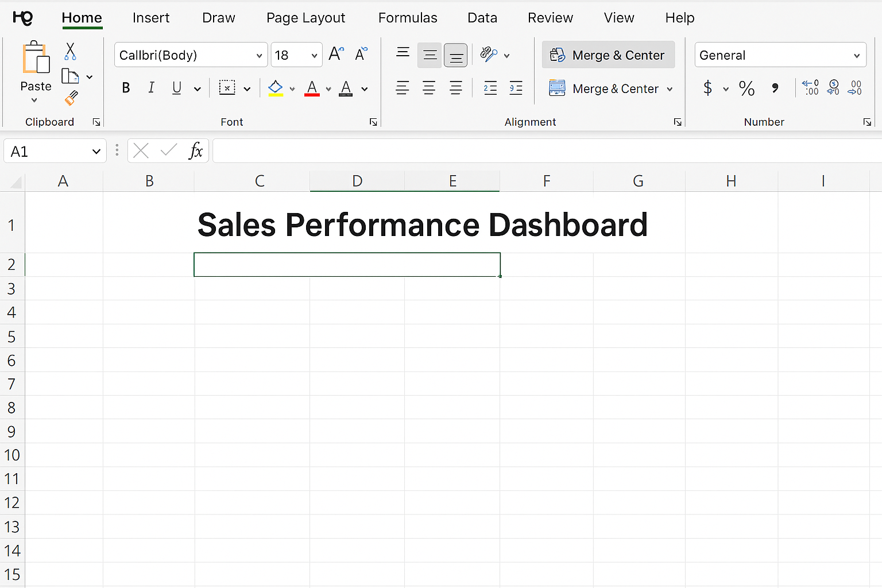The height and width of the screenshot is (588, 882).
Task: Apply the red font color
Action: coord(312,88)
